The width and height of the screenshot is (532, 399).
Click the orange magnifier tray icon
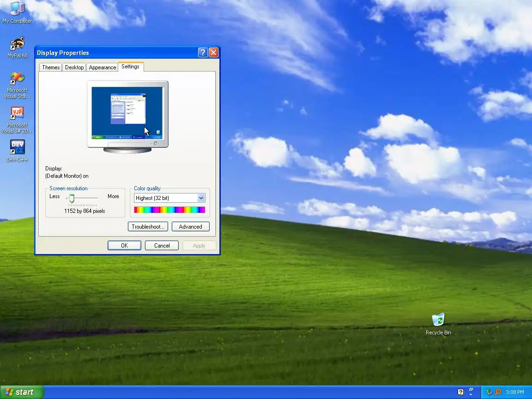pyautogui.click(x=498, y=392)
